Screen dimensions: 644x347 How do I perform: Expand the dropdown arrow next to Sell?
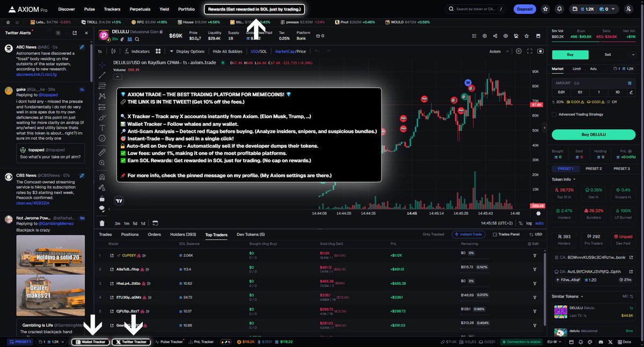coord(634,55)
